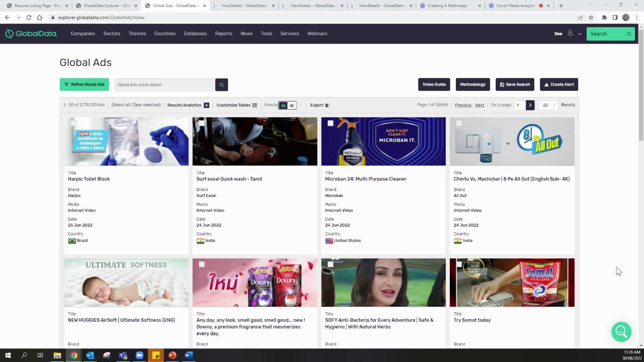The width and height of the screenshot is (644, 362).
Task: Open Word from taskbar
Action: (188, 355)
